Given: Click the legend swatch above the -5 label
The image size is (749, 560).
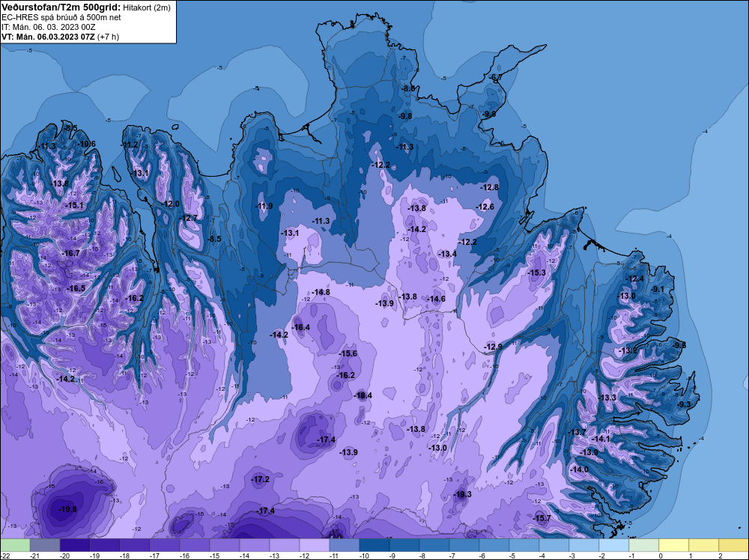Looking at the screenshot, I should coord(524,545).
